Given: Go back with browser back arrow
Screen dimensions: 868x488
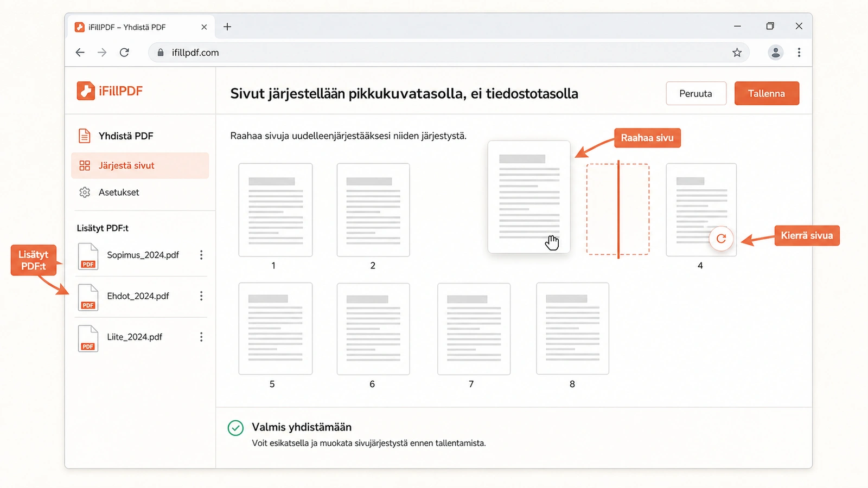Looking at the screenshot, I should 80,53.
